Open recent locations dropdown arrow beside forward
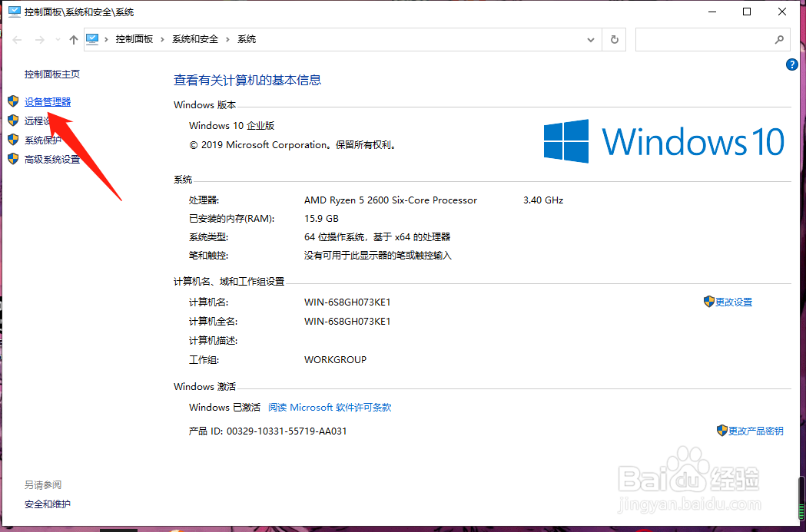 pos(58,40)
